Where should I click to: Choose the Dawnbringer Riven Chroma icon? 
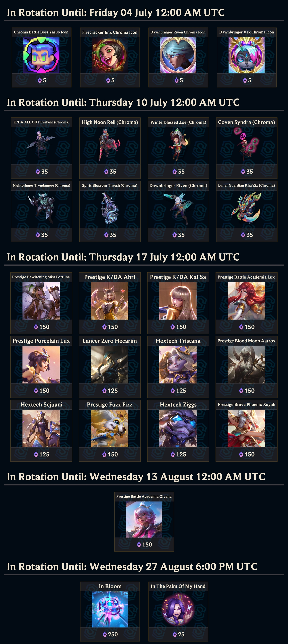178,55
